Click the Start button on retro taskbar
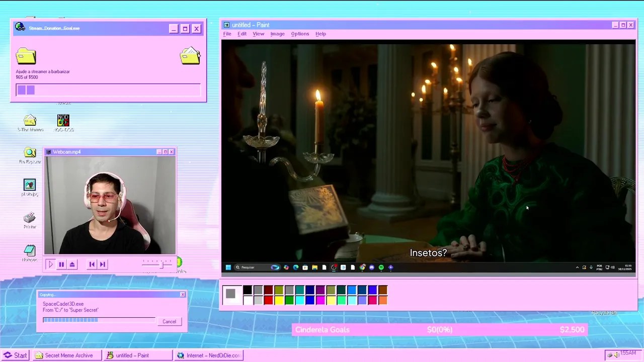The height and width of the screenshot is (362, 644). click(16, 355)
